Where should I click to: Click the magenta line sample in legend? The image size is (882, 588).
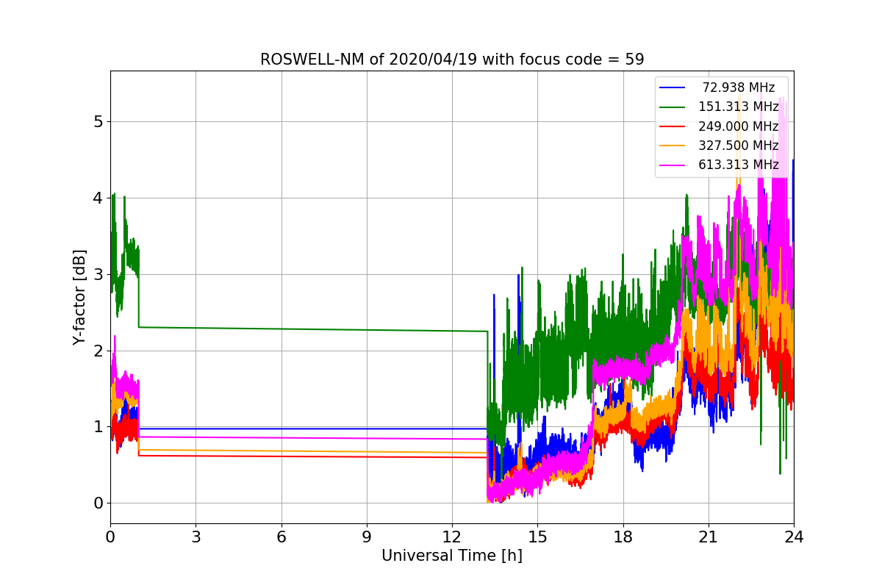click(x=673, y=165)
